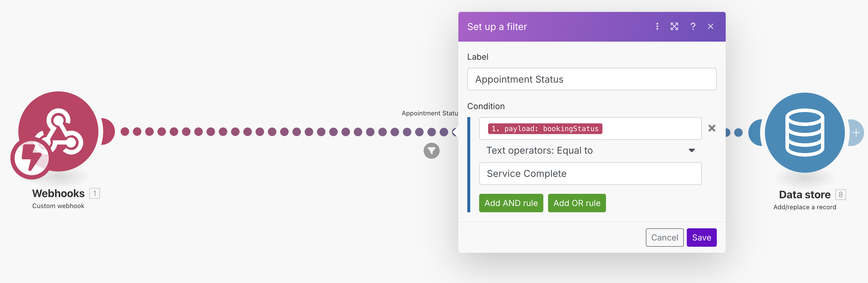Select the payload bookingStatus variable pill
This screenshot has width=868, height=283.
click(545, 128)
